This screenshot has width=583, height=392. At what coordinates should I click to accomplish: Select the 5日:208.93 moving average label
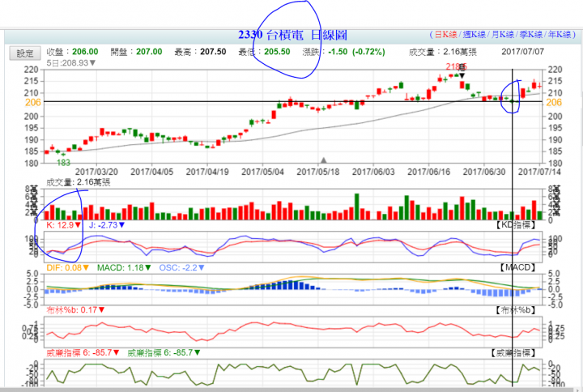coord(71,63)
